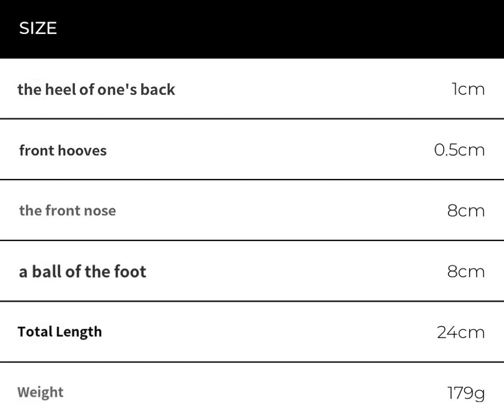Screen dimensions: 504x420
Task: Select the front hooves label
Action: pos(63,150)
